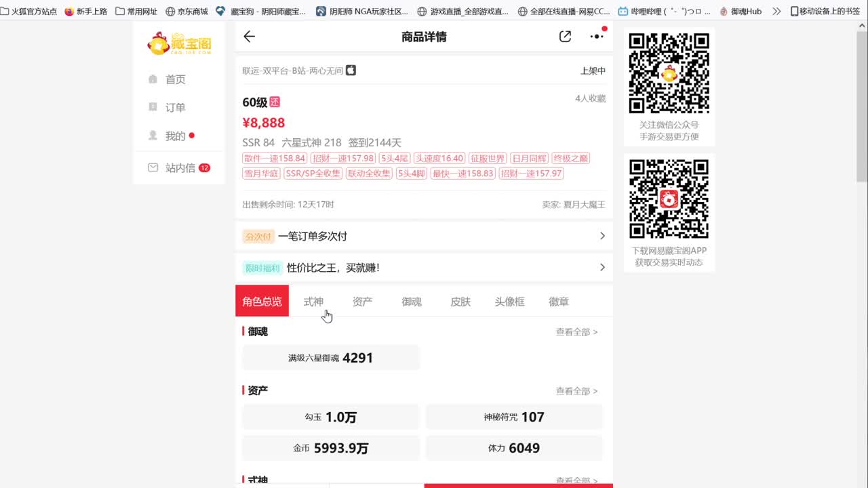
Task: Click tag 5头4尾
Action: (395, 159)
